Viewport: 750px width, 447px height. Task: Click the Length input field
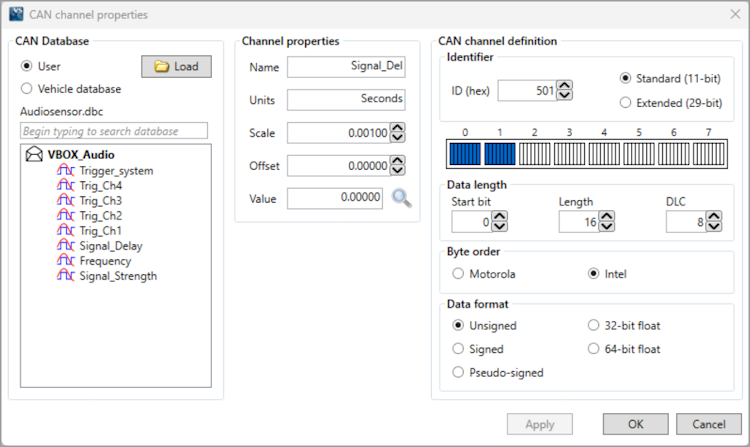[x=579, y=222]
